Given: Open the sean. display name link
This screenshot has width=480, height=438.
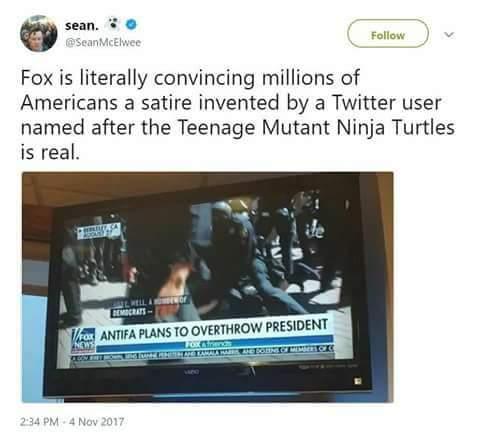Looking at the screenshot, I should pos(82,25).
